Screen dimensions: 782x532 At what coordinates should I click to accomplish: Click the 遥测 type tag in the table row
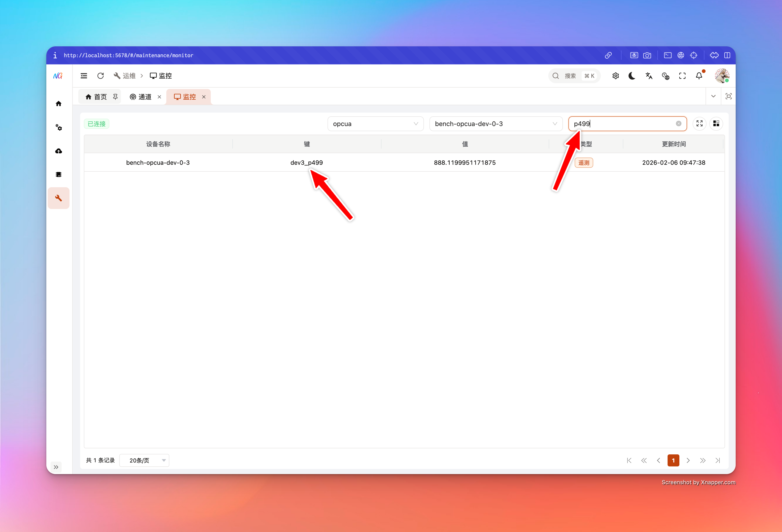[584, 162]
